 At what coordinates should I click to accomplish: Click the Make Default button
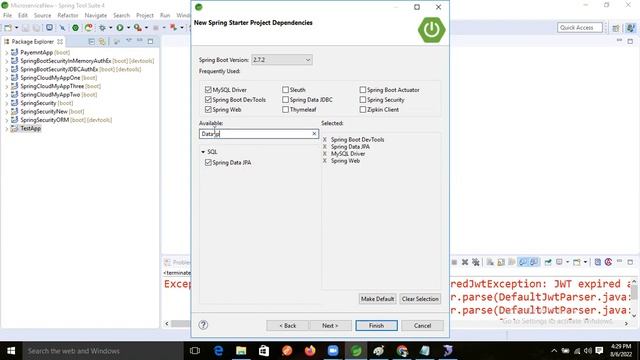coord(378,299)
